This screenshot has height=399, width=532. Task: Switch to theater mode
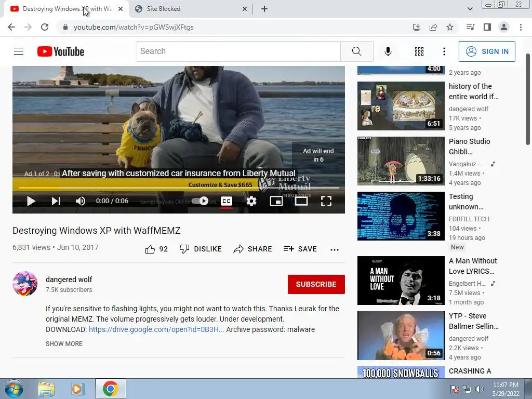click(x=301, y=201)
